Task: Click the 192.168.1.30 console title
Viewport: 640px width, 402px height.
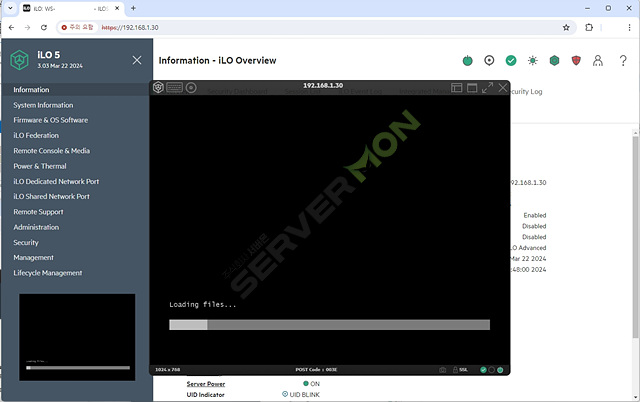Action: 323,85
